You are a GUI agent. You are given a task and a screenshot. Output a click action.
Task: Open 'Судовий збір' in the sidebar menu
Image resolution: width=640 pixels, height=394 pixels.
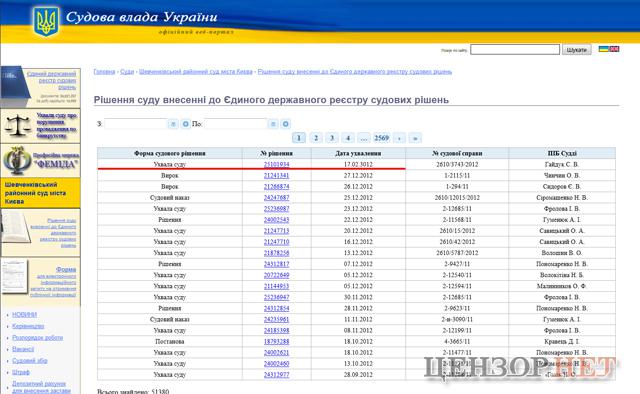click(x=30, y=361)
